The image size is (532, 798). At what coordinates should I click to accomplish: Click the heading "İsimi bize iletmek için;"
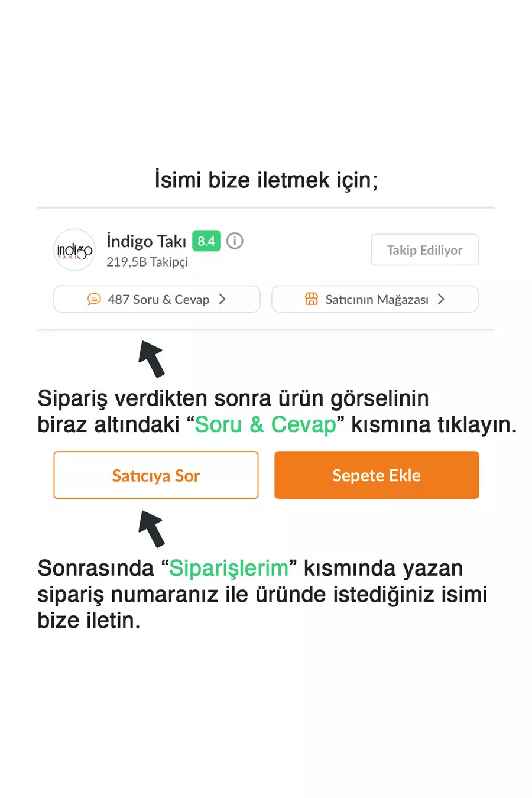[266, 180]
